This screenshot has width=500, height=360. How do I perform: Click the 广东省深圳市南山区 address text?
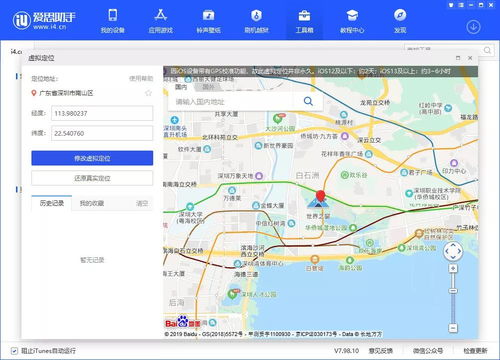click(66, 93)
